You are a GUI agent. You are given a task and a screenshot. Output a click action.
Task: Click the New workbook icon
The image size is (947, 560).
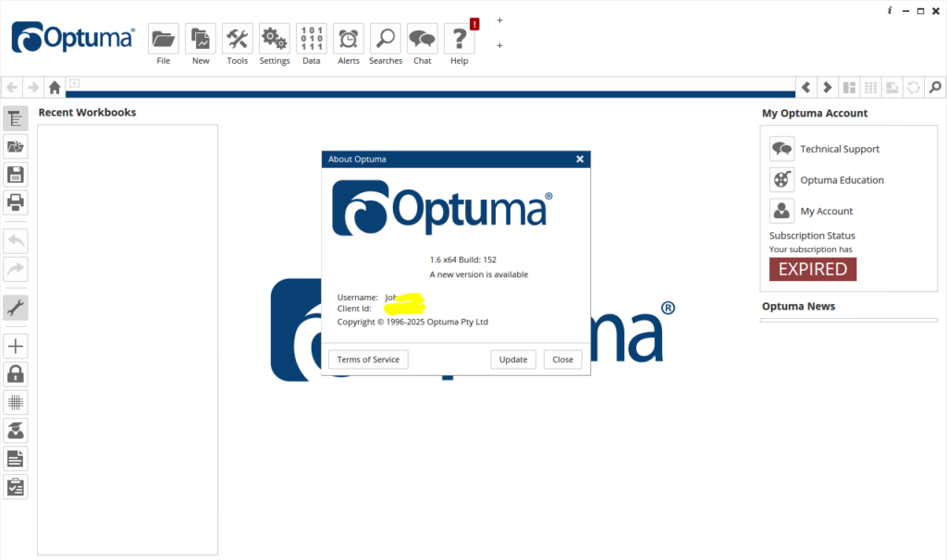pyautogui.click(x=201, y=39)
